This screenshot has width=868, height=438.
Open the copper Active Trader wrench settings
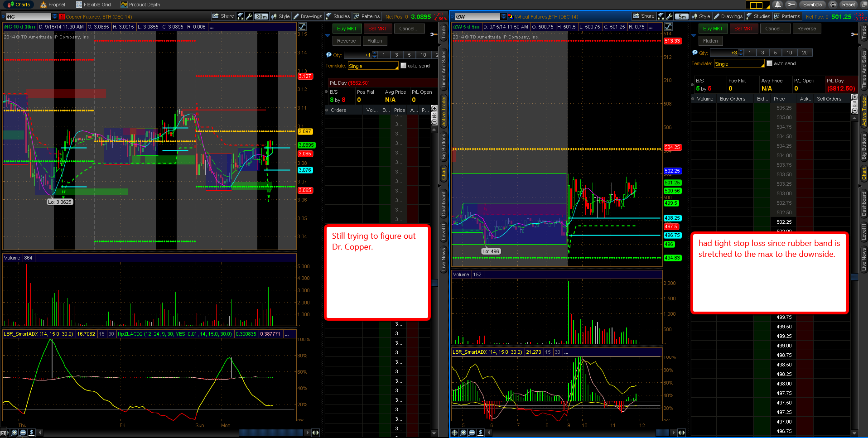(434, 34)
